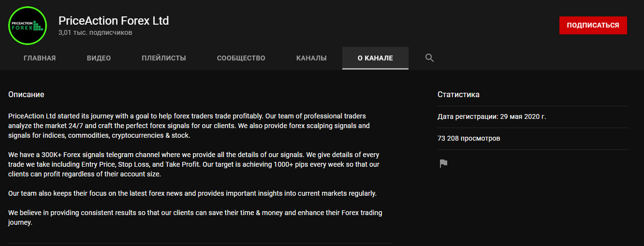Click the report user flag icon
This screenshot has height=246, width=644.
443,163
